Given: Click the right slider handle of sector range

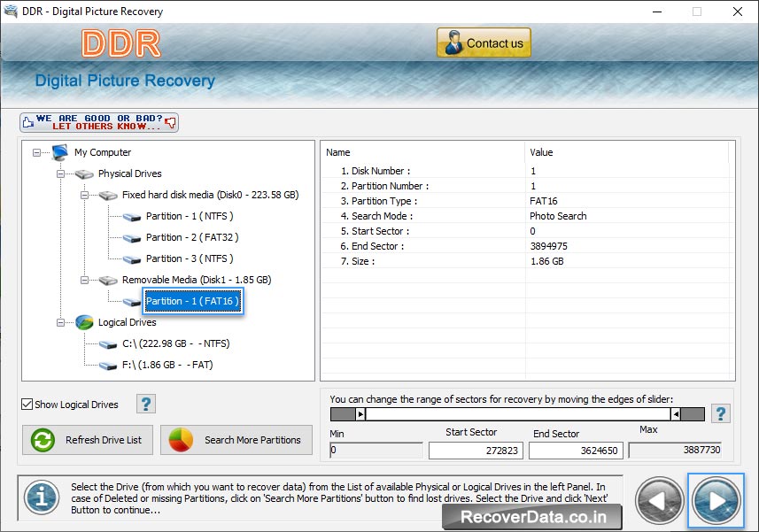Looking at the screenshot, I should [x=676, y=414].
